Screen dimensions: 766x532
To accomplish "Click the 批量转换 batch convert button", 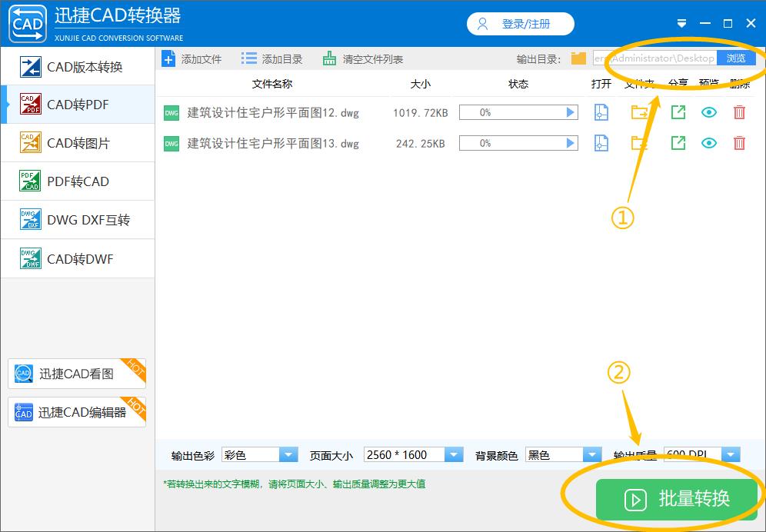I will [x=675, y=499].
